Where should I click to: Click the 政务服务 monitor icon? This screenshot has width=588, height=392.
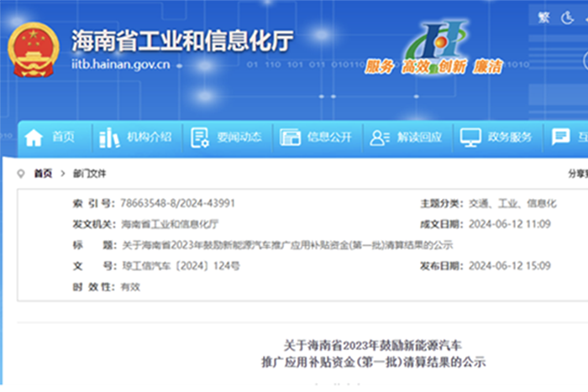(x=470, y=138)
